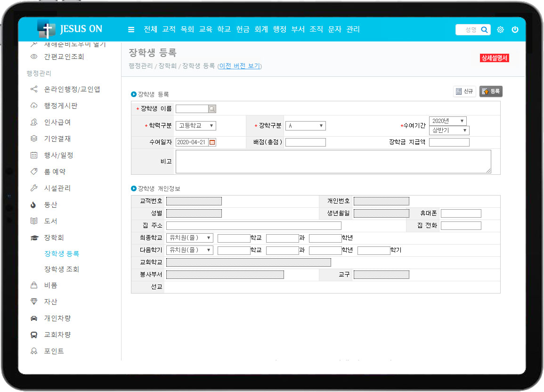Viewport: 544px width, 392px height.
Task: Click the 등록 button
Action: [x=491, y=91]
